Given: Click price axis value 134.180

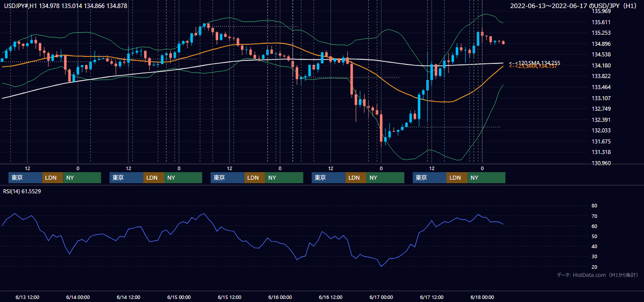Looking at the screenshot, I should pyautogui.click(x=602, y=65).
